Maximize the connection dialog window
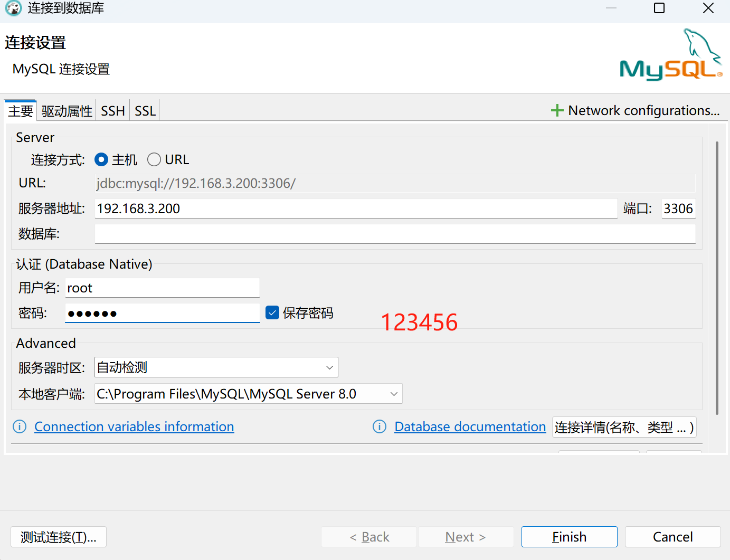 (659, 8)
